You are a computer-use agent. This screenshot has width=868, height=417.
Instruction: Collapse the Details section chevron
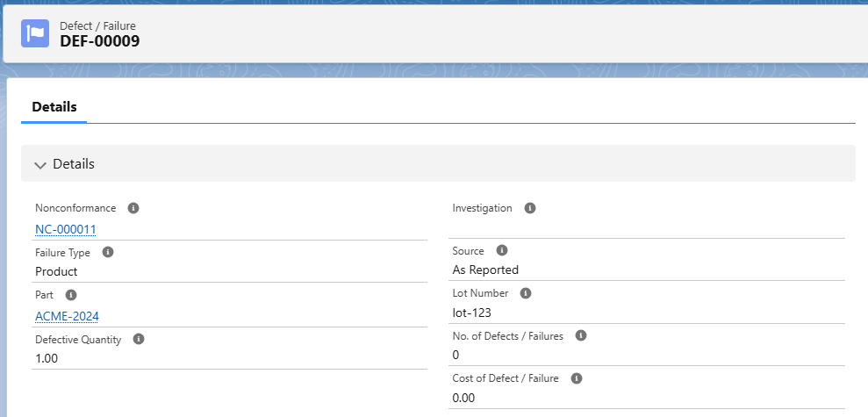click(39, 164)
